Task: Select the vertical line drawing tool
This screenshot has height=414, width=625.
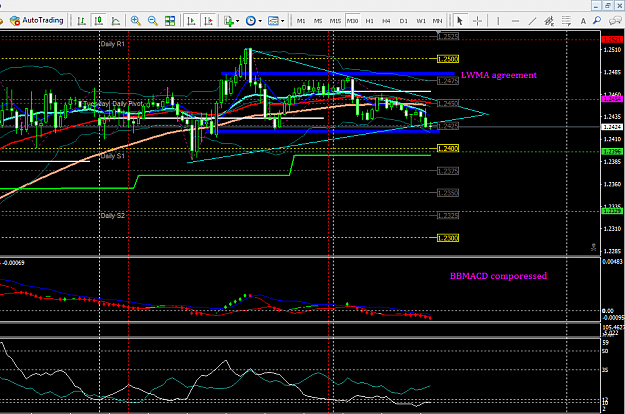Action: pos(498,21)
